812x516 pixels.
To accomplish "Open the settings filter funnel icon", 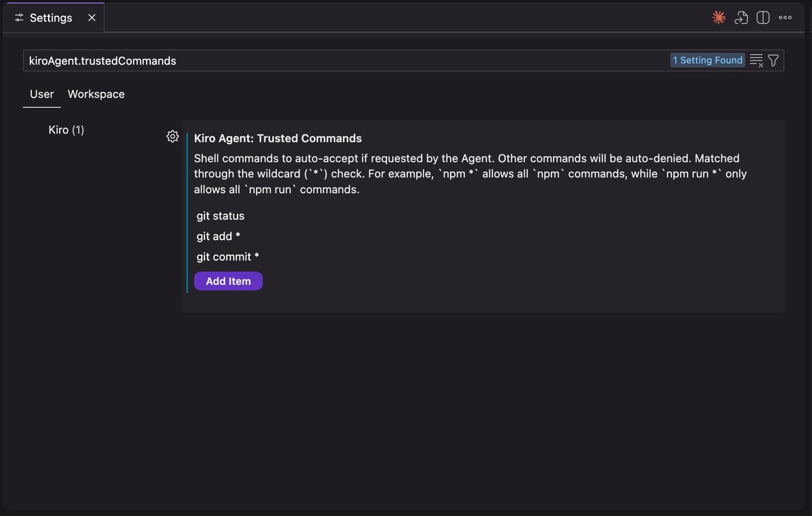I will coord(773,60).
